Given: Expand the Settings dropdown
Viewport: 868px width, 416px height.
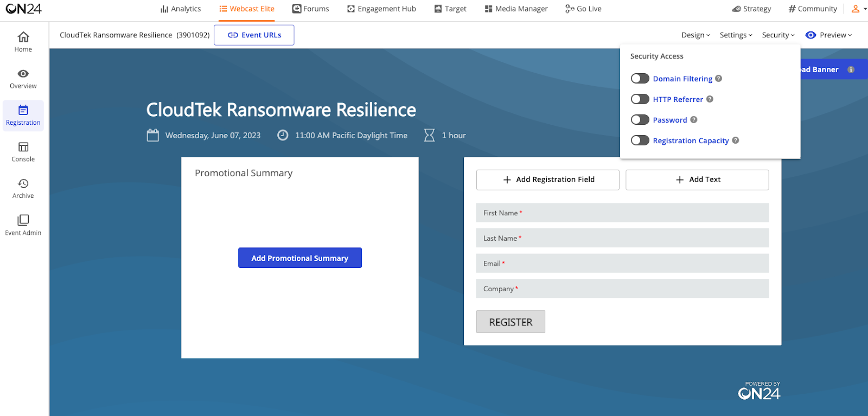Looking at the screenshot, I should [x=736, y=35].
